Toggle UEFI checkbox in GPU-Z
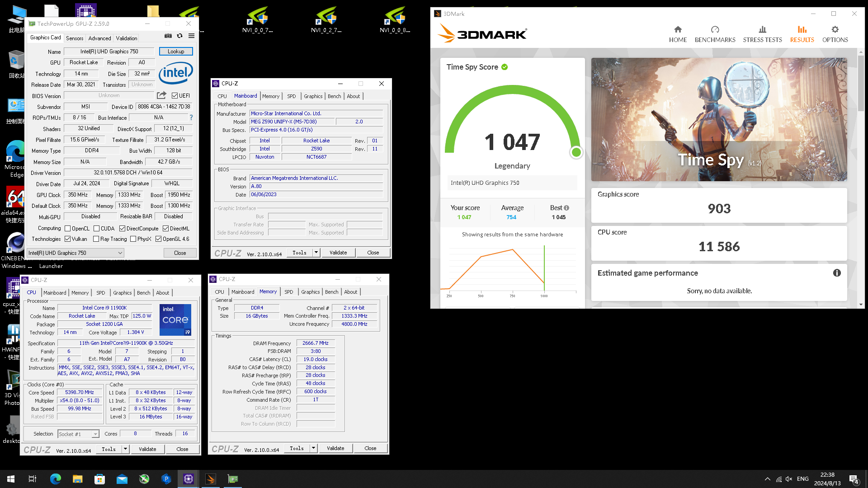868x488 pixels. [x=175, y=95]
